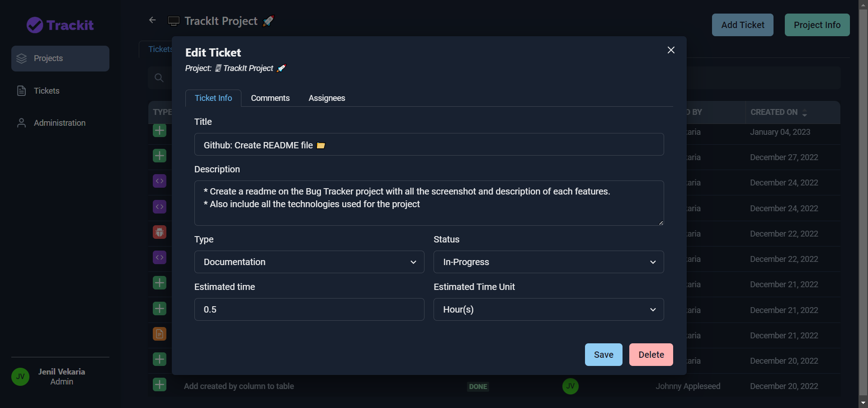Click the monitor icon beside TrackIt Project
Image resolution: width=868 pixels, height=408 pixels.
[x=174, y=21]
